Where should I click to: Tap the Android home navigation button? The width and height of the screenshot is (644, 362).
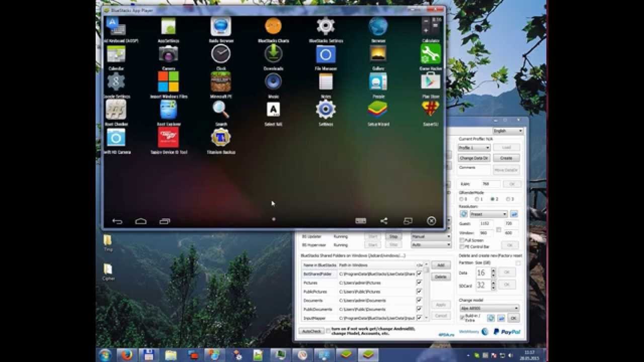141,221
